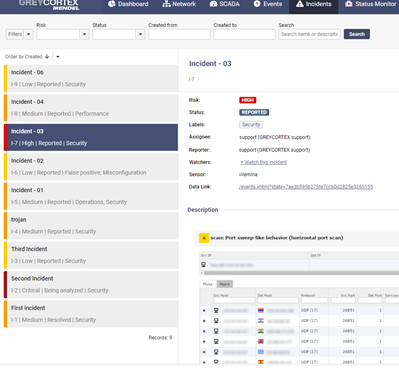Select the Second Incident entry

tap(91, 284)
